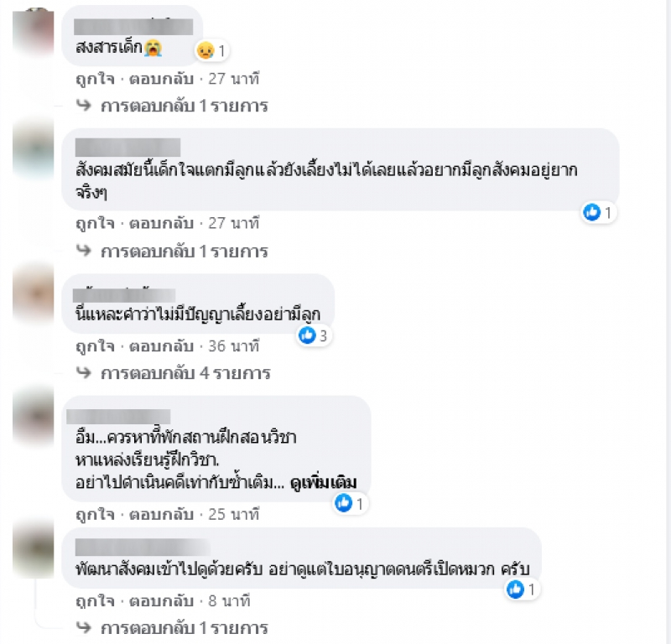Reply to the 36-minute-old comment with ตอบกลับ
The height and width of the screenshot is (644, 671).
pos(161,346)
